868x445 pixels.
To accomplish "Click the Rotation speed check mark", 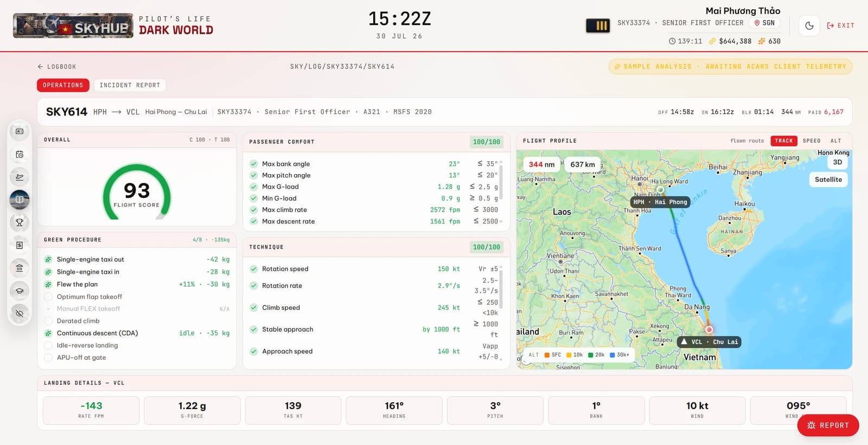I will 253,269.
